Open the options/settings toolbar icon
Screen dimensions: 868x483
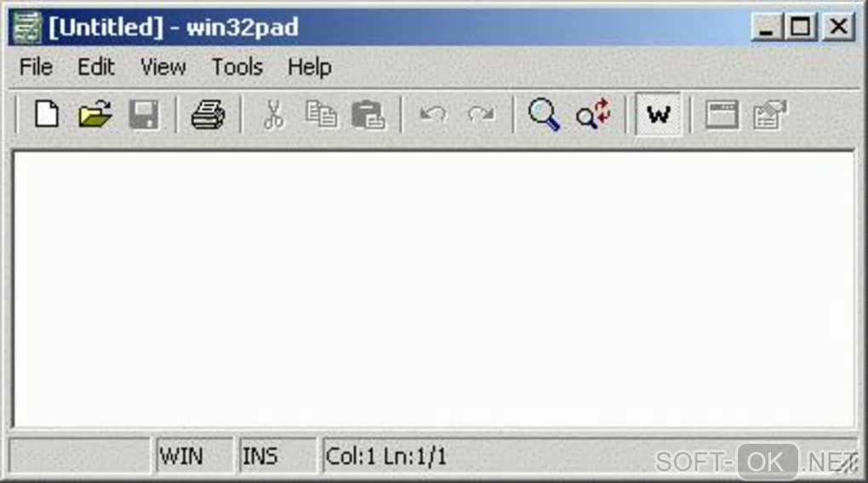click(x=770, y=115)
